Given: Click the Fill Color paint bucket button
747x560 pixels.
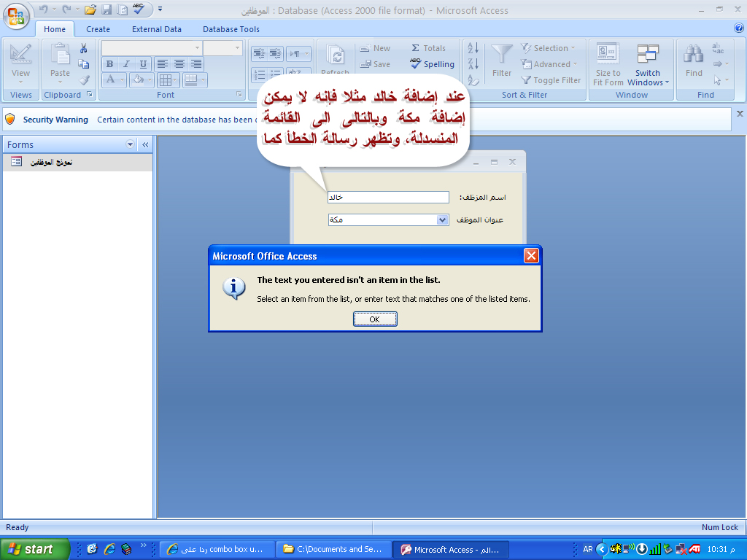Looking at the screenshot, I should (138, 79).
